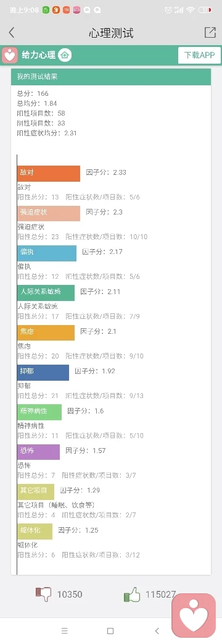Tap the dark blue 抑郁 bar
This screenshot has width=222, height=644.
pos(43,372)
